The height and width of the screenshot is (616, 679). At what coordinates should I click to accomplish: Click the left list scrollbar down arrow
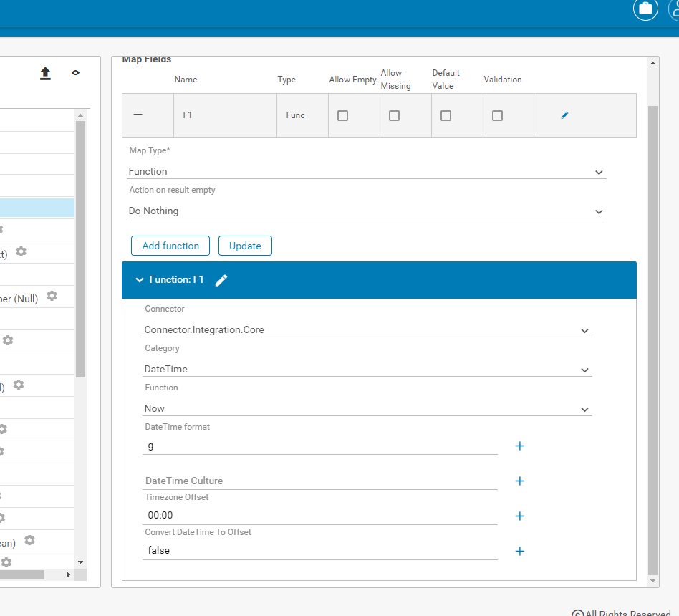pos(80,562)
